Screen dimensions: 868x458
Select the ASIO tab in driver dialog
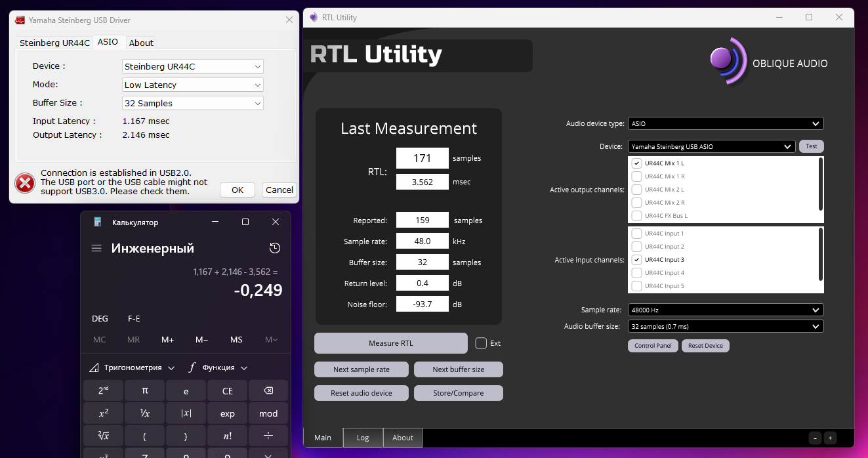[108, 42]
